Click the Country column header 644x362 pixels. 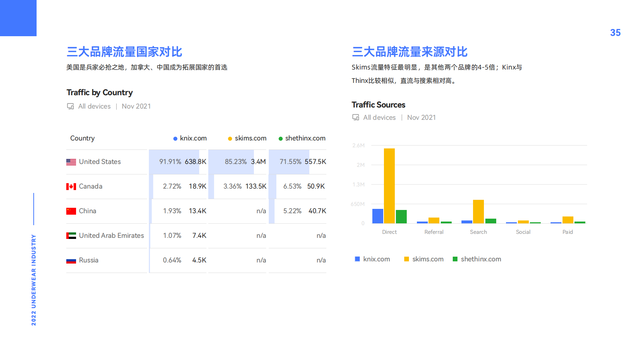83,138
